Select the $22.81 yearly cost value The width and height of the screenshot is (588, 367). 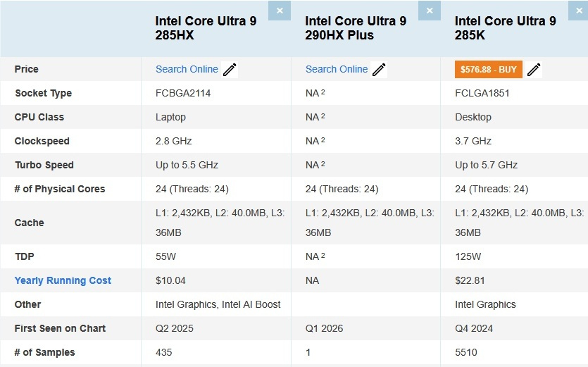[x=470, y=280]
